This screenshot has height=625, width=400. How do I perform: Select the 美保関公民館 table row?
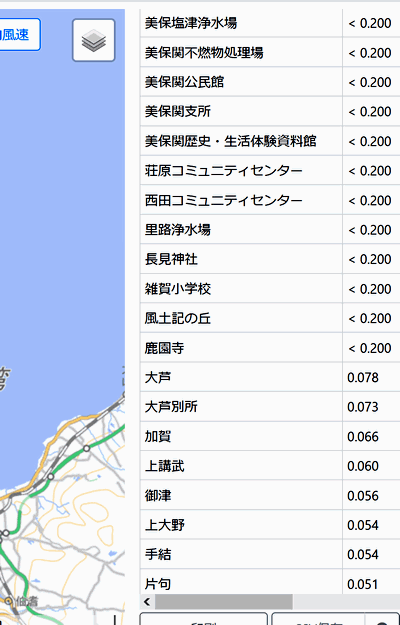click(270, 82)
